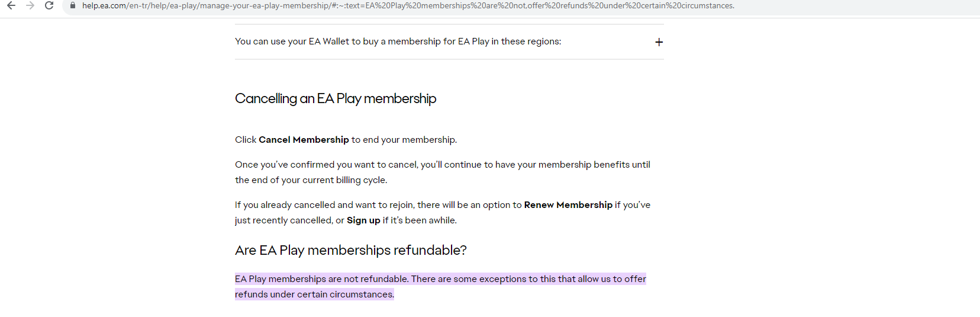980x317 pixels.
Task: Click 'help.ea.com' domain in the URL
Action: point(104,5)
